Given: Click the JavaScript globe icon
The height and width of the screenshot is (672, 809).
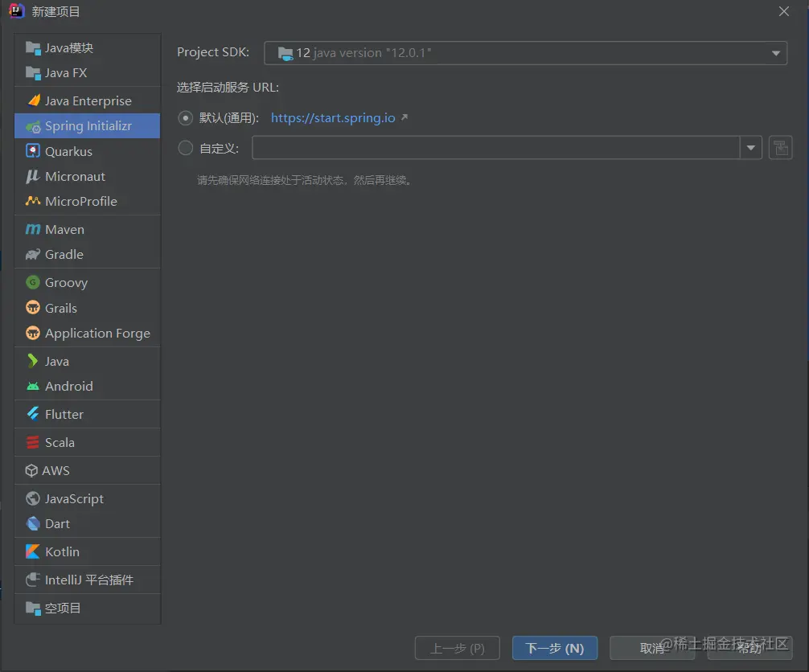Looking at the screenshot, I should (33, 498).
